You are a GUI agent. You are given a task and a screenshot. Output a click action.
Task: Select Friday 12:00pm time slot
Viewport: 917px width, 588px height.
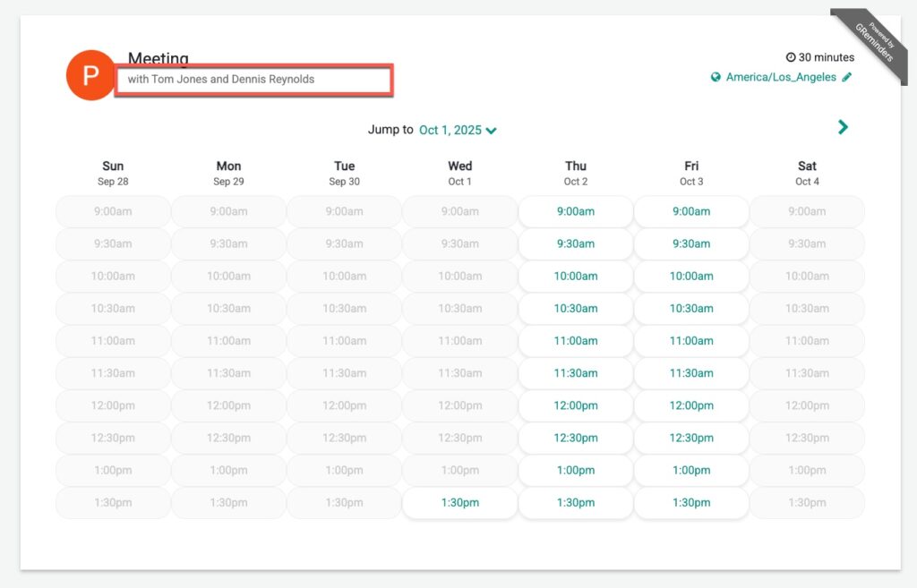(691, 405)
